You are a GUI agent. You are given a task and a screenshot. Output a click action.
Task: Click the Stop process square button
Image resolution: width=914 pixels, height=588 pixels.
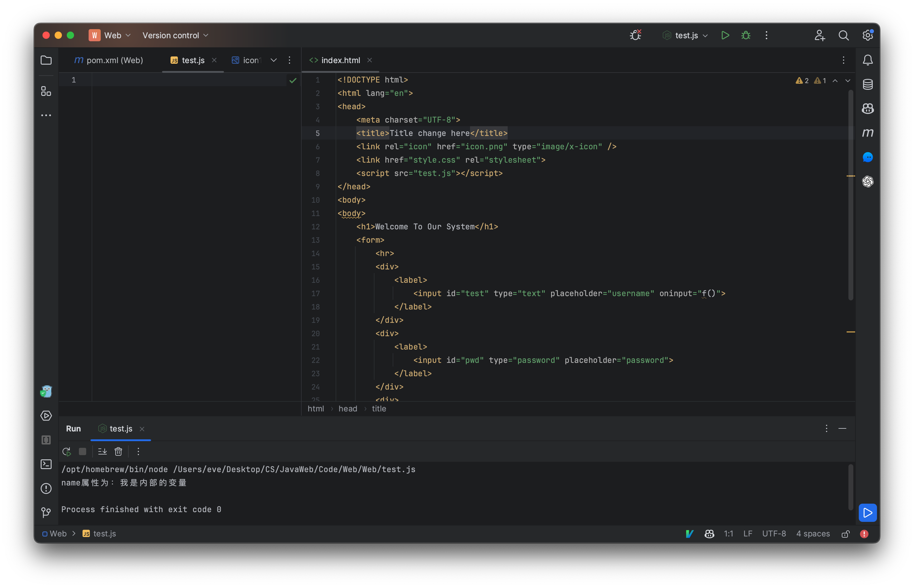83,452
